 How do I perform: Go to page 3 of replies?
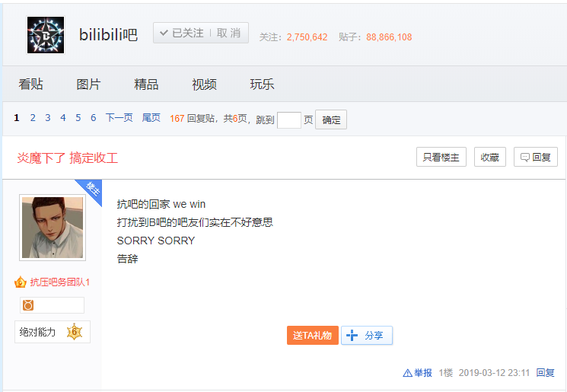48,118
